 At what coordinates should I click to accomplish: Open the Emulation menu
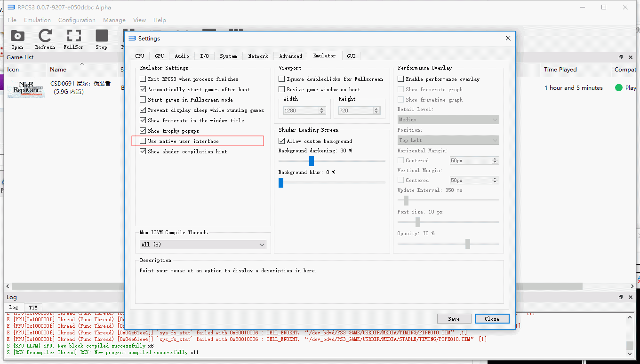click(38, 20)
